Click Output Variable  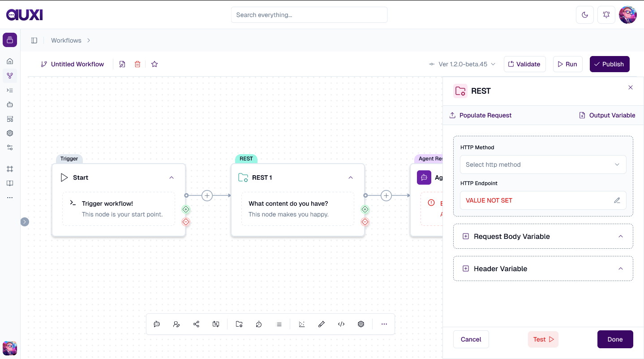point(607,115)
